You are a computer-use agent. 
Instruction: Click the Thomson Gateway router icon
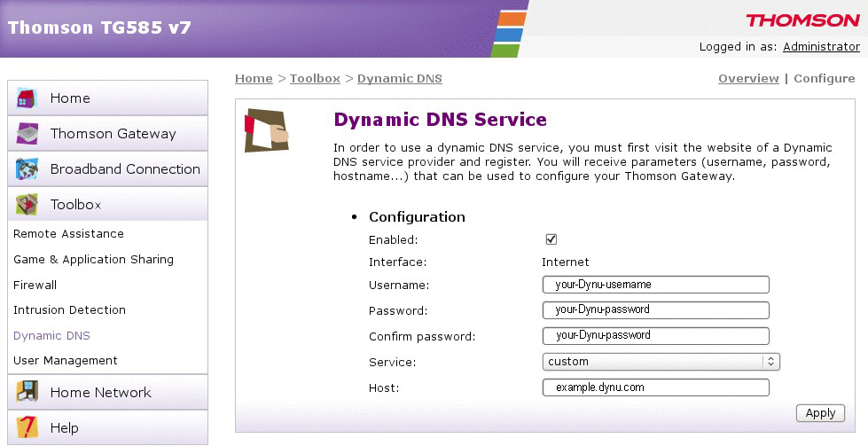pyautogui.click(x=27, y=134)
